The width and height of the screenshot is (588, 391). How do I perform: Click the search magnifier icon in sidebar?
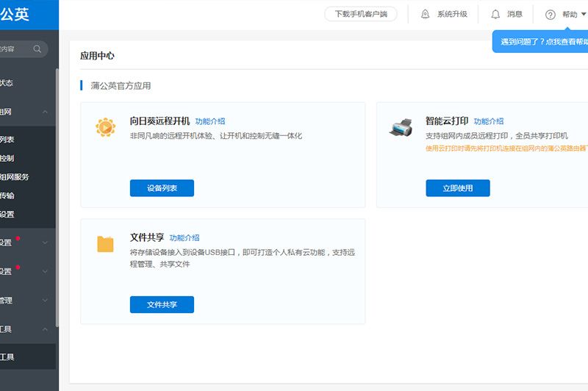(x=37, y=49)
